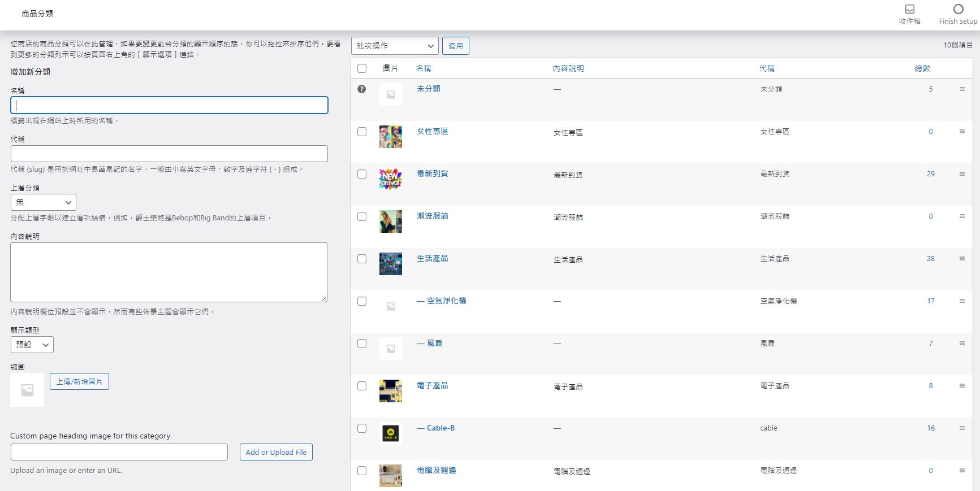Select the 潮流服飾 row checkbox
This screenshot has width=980, height=491.
[362, 216]
